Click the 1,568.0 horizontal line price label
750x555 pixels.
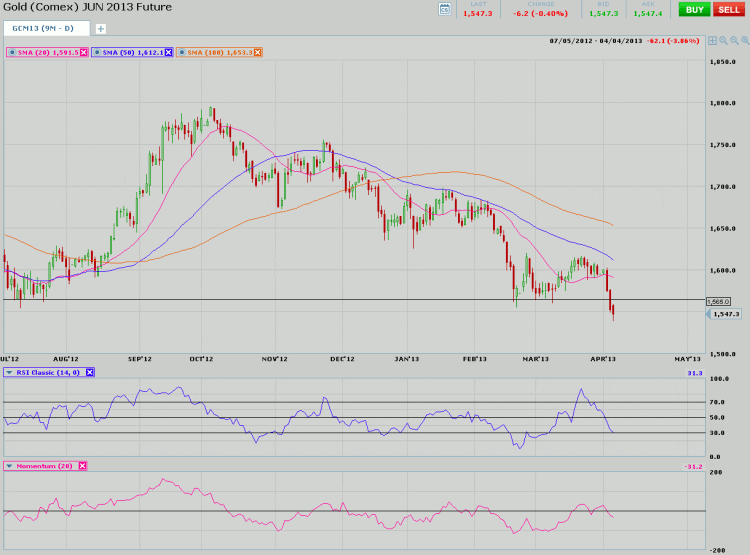720,301
